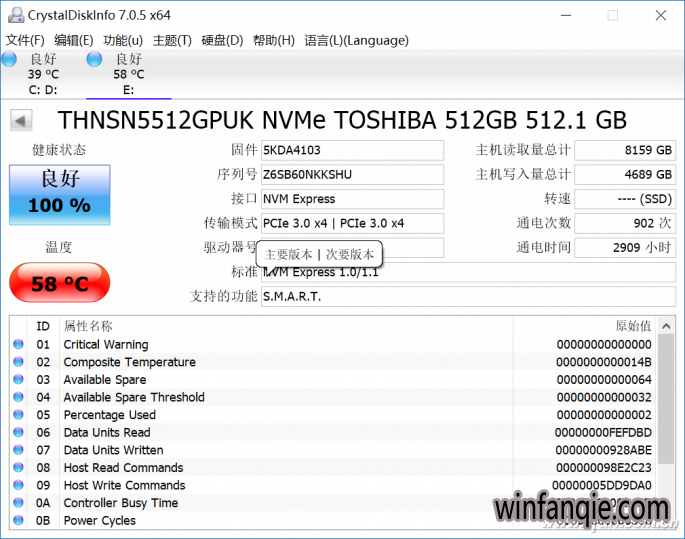Click the 属性名称 column header
The height and width of the screenshot is (539, 685).
point(88,326)
